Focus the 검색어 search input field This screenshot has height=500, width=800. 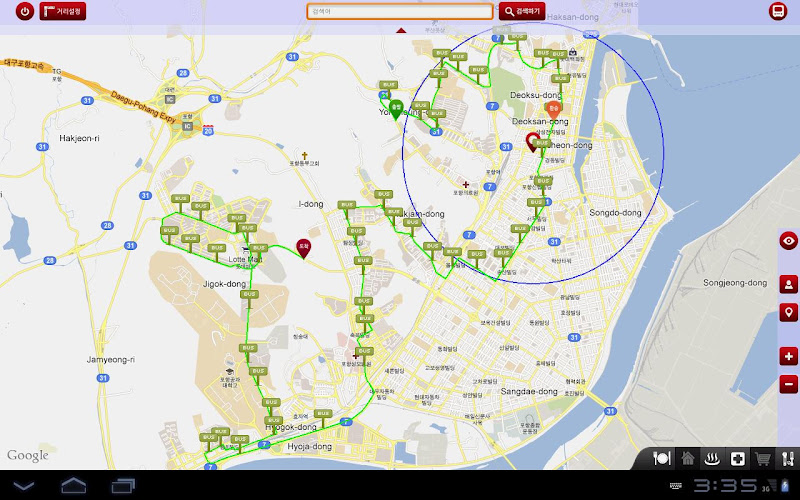coord(399,11)
